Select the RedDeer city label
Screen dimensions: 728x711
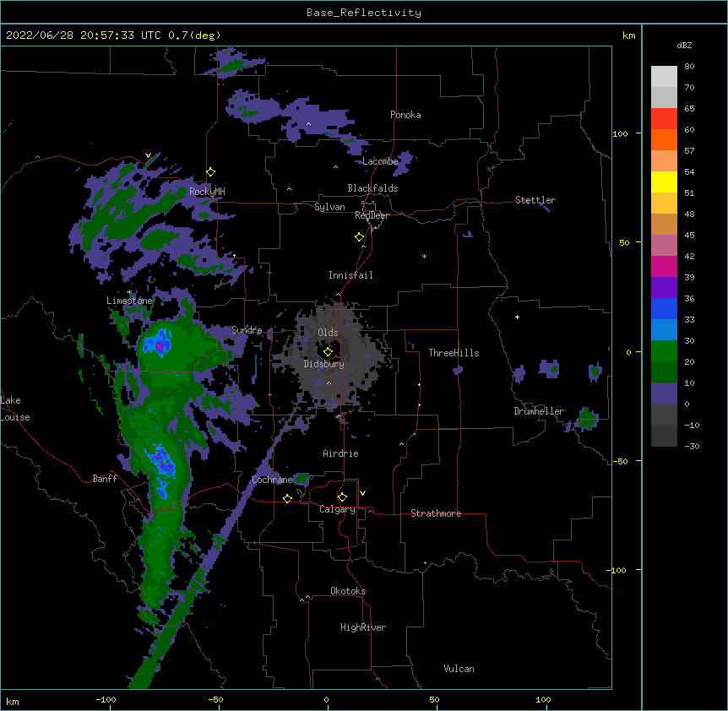click(372, 215)
